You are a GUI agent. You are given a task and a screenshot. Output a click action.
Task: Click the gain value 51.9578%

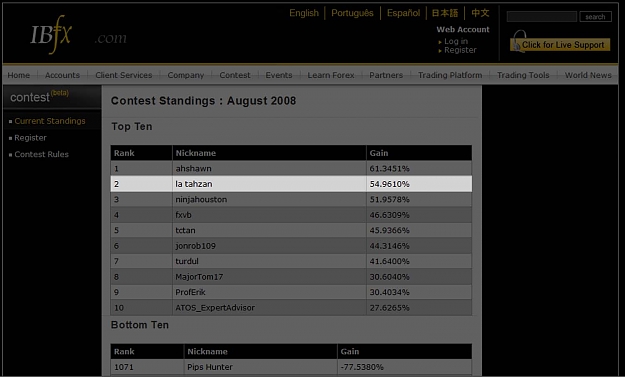click(389, 199)
